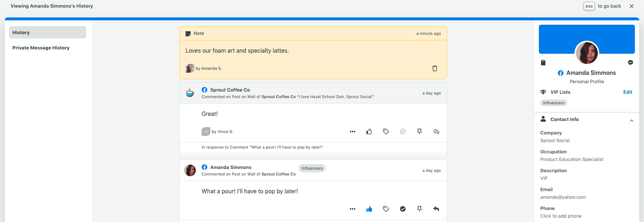Click 'Click to add phone' field
The width and height of the screenshot is (644, 222).
(561, 216)
